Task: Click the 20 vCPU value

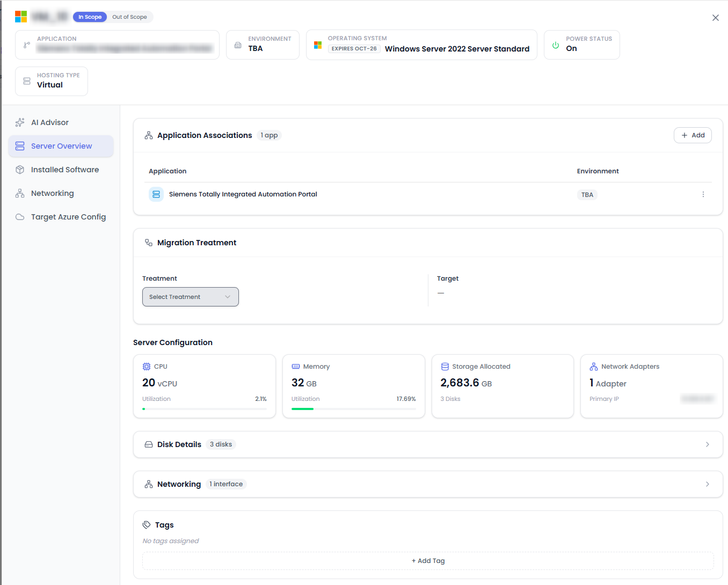Action: [x=159, y=383]
